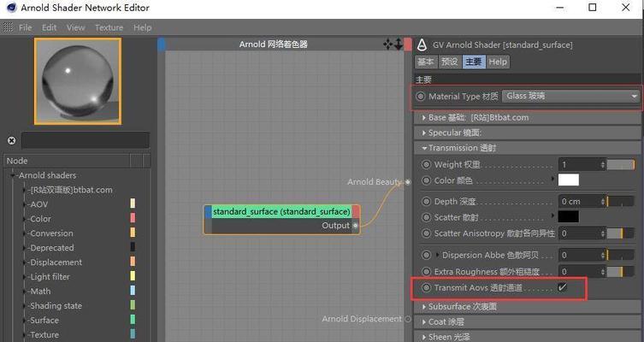The width and height of the screenshot is (644, 342).
Task: Select the 主要 tab
Action: [474, 62]
